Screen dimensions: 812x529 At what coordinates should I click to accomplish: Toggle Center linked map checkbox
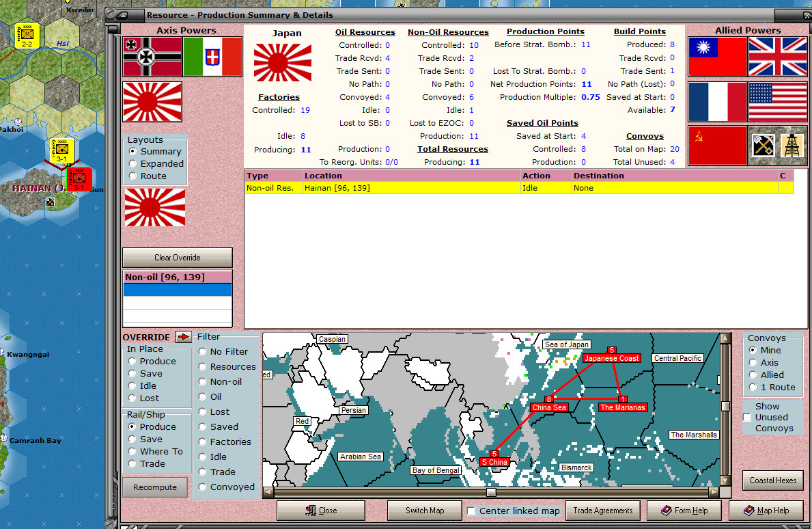[471, 511]
